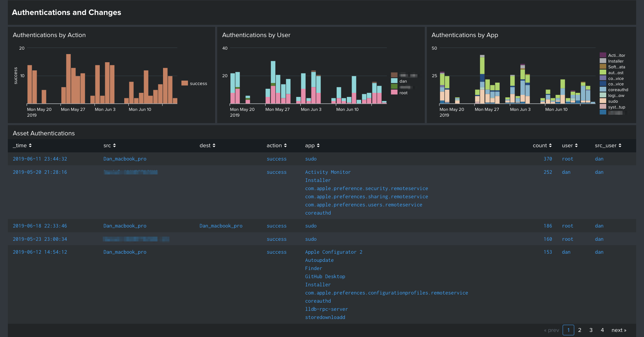Toggle the 'root' series in Authentications by User legend

[403, 92]
